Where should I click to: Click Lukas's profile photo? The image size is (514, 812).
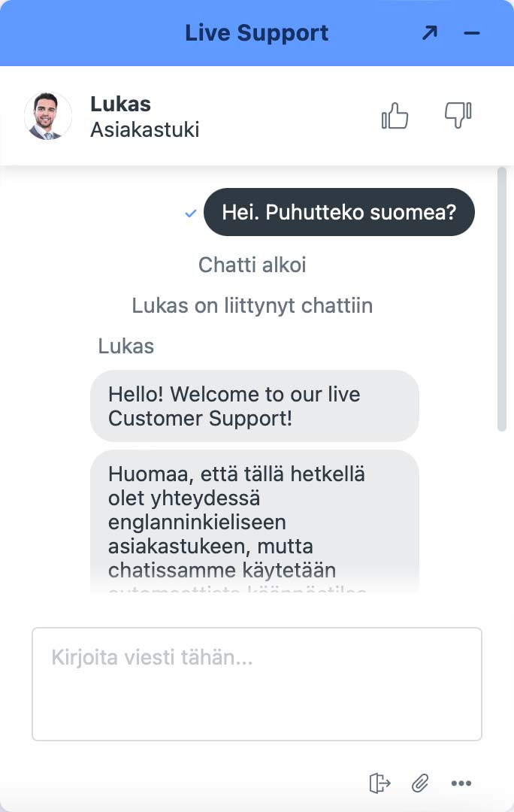click(x=48, y=116)
